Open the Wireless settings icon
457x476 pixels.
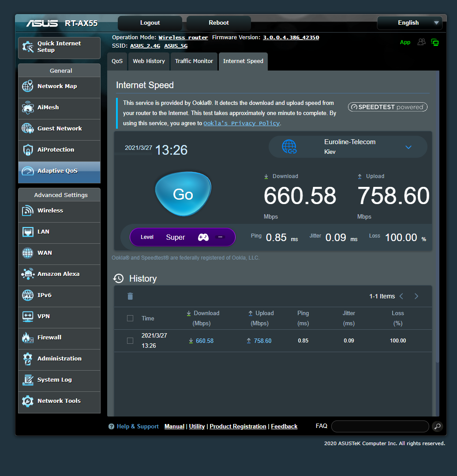pyautogui.click(x=28, y=210)
